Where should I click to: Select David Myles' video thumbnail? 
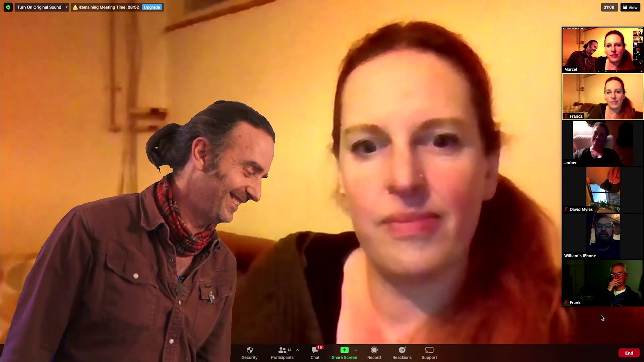[x=603, y=190]
